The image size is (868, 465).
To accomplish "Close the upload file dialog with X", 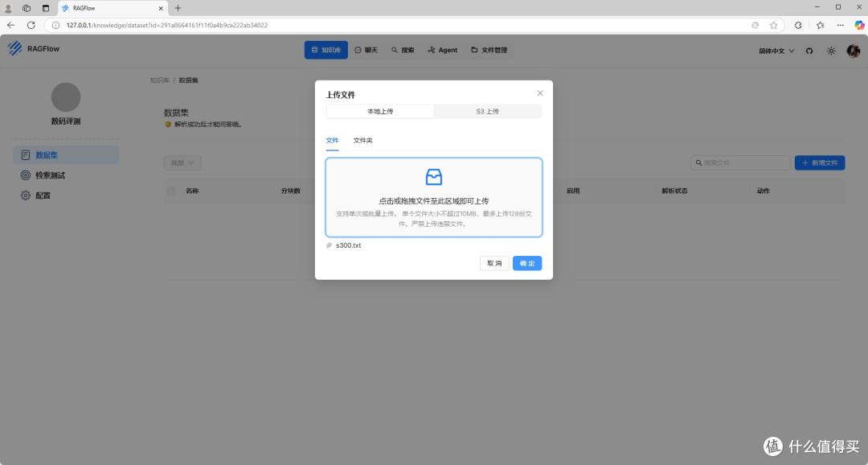I will [x=540, y=93].
